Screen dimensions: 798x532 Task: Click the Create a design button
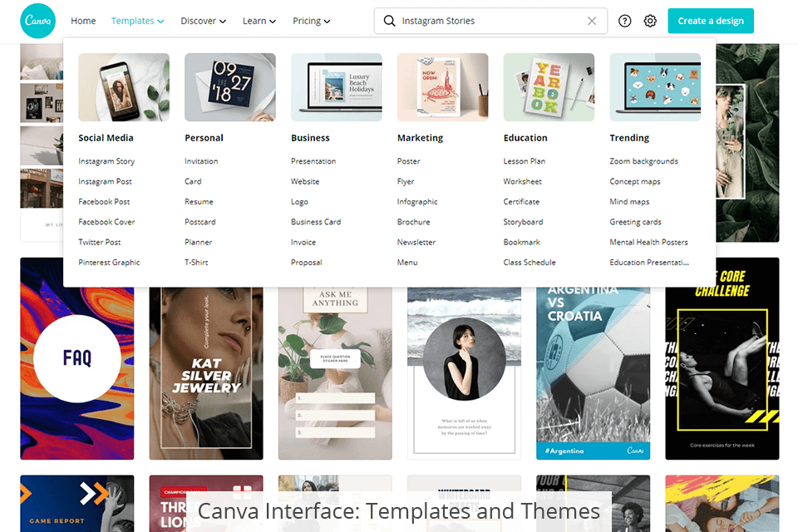click(711, 21)
